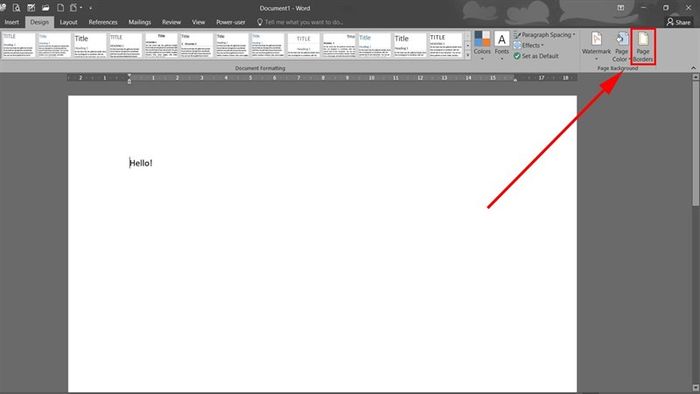
Task: Collapse the ribbon with the chevron arrow
Action: pos(693,68)
